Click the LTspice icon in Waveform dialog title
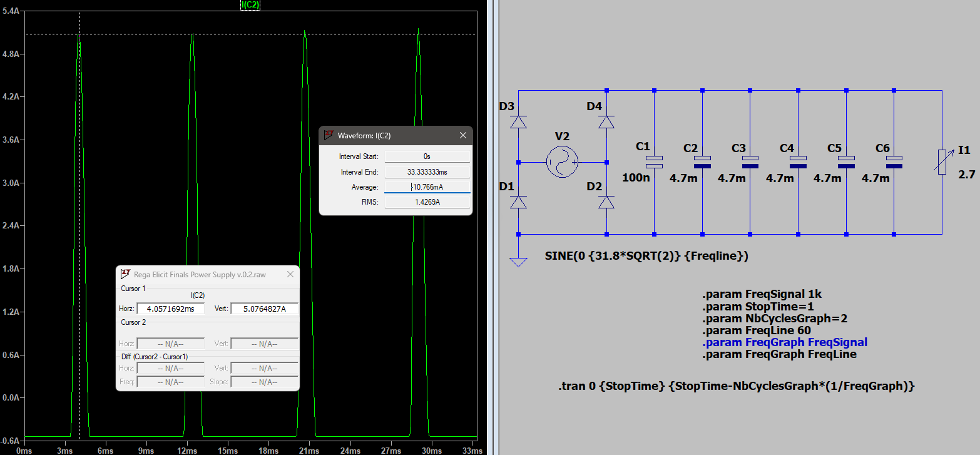Screen dimensions: 980x455 pyautogui.click(x=329, y=135)
